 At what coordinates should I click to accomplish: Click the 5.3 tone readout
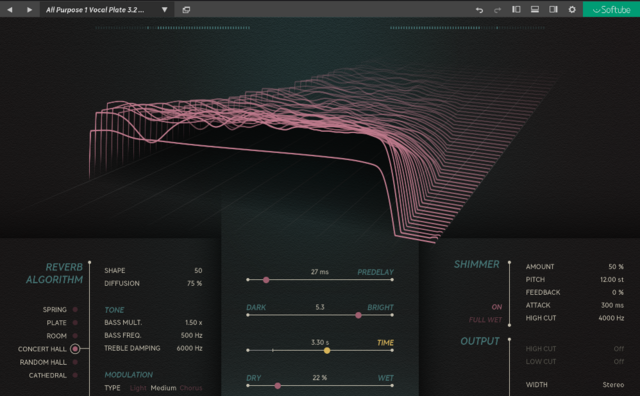[320, 307]
